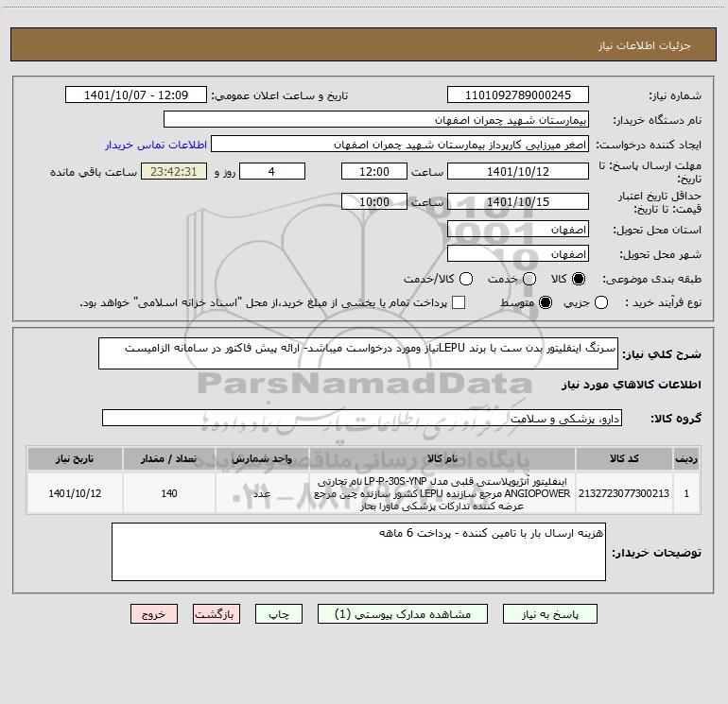728x704 pixels.
Task: Click the requester field اصغر میرزایی
Action: point(400,145)
